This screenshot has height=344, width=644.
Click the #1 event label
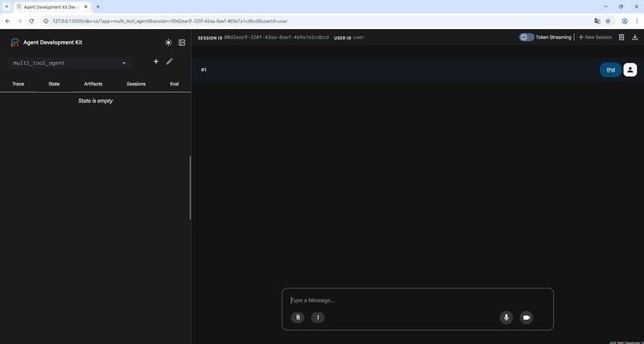click(x=204, y=70)
